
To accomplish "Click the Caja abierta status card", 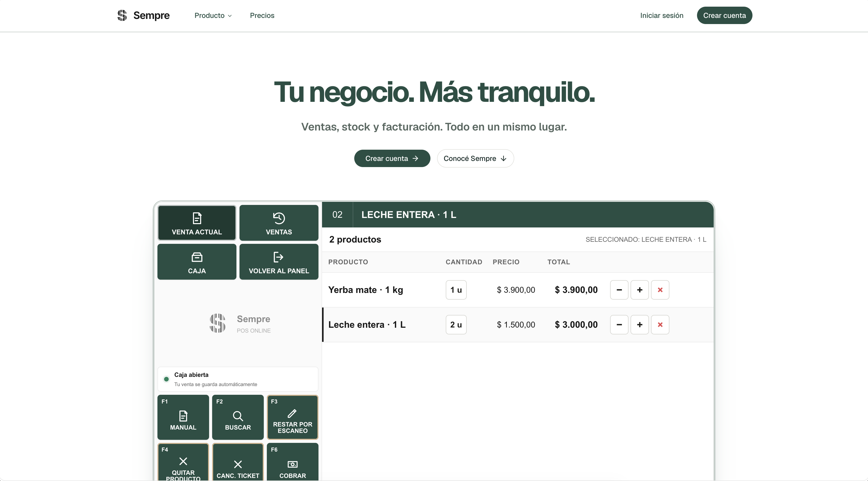I will point(238,379).
